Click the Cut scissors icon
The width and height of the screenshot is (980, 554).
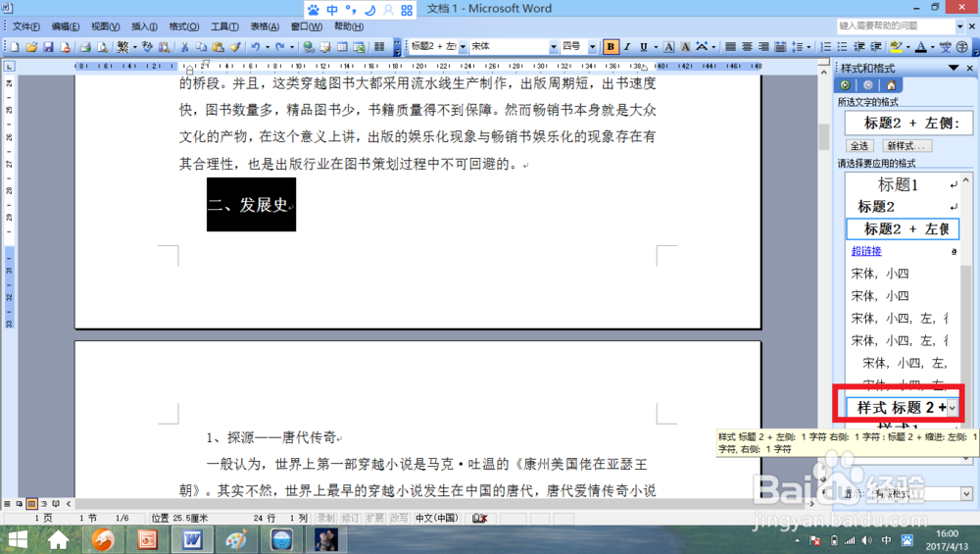click(x=184, y=47)
